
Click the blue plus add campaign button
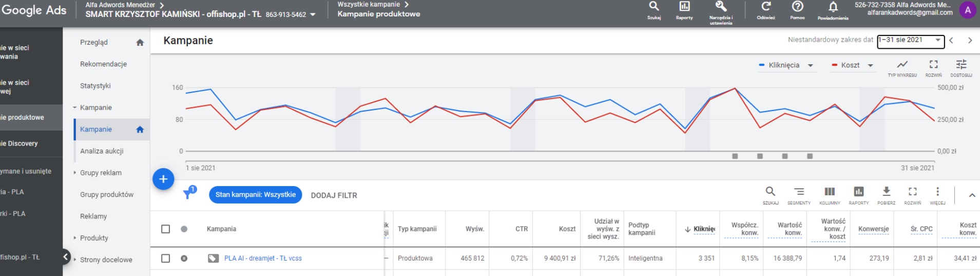163,179
